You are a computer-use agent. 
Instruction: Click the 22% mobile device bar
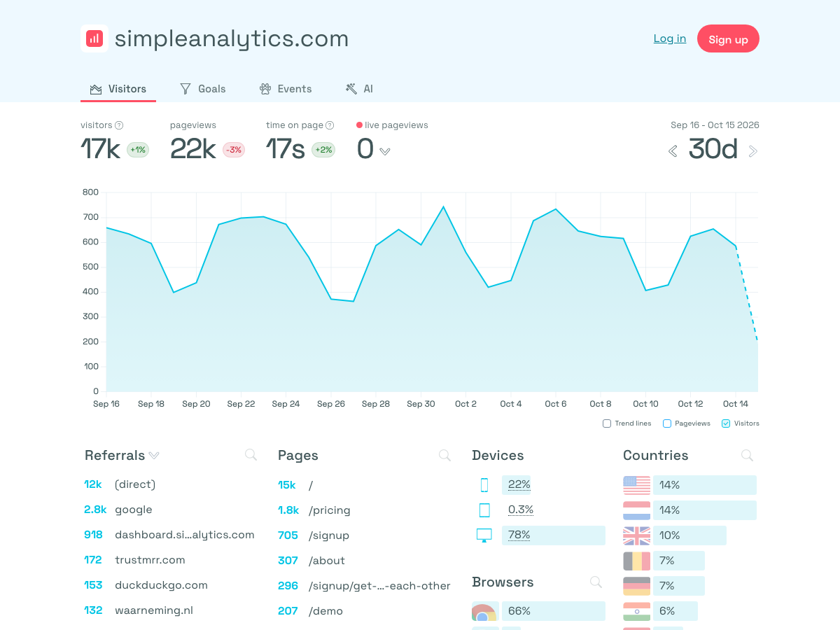coord(517,485)
